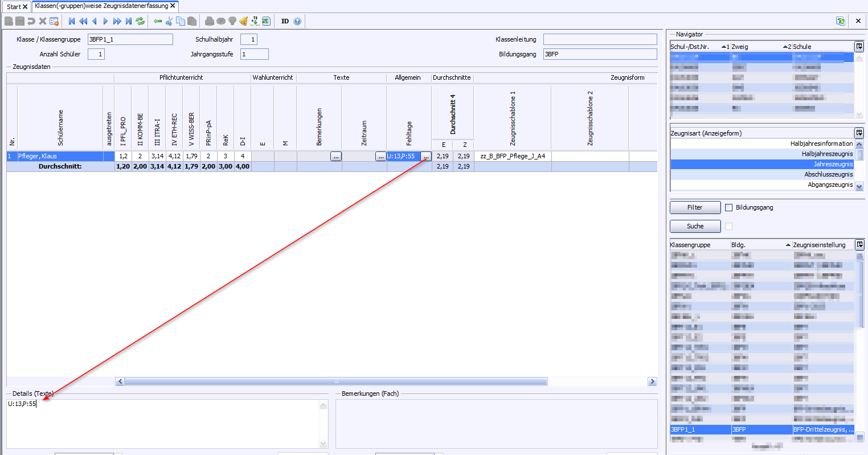Open Navigator table column options button
Viewport: 868px width, 455px height.
[859, 46]
